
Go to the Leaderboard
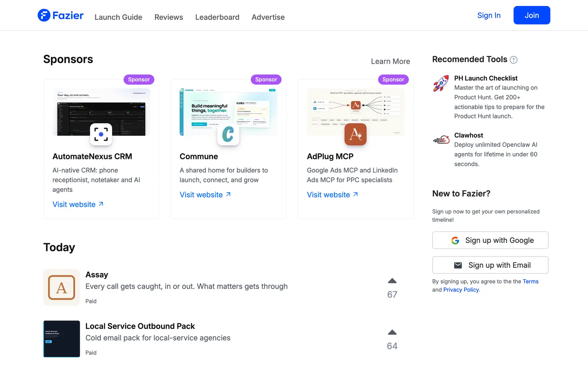[x=217, y=17]
